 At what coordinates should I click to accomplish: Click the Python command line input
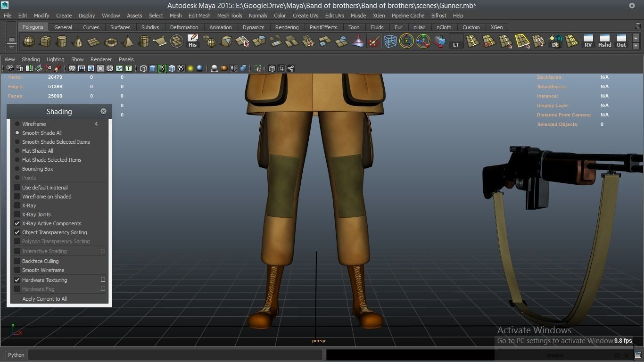point(175,355)
